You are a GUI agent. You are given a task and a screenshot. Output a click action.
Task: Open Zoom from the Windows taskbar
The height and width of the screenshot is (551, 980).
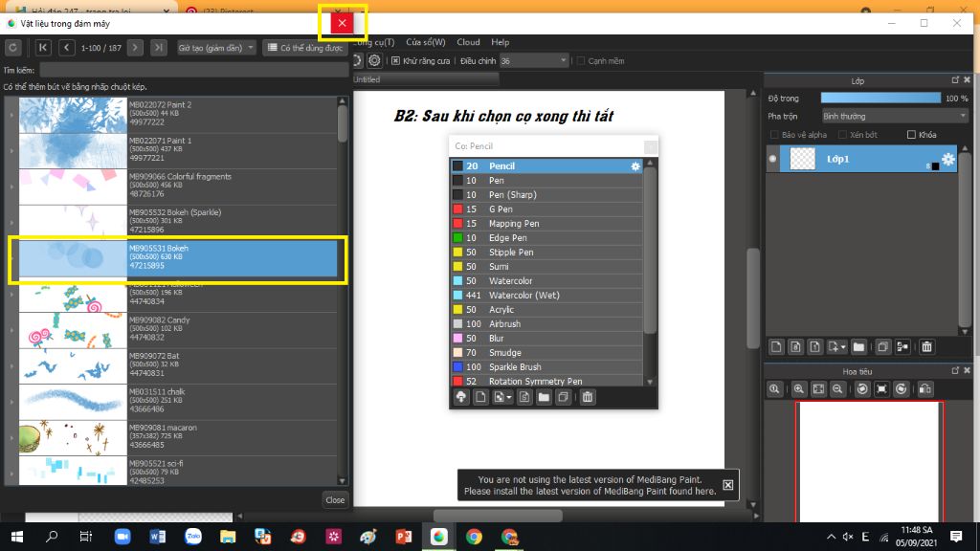(x=122, y=536)
